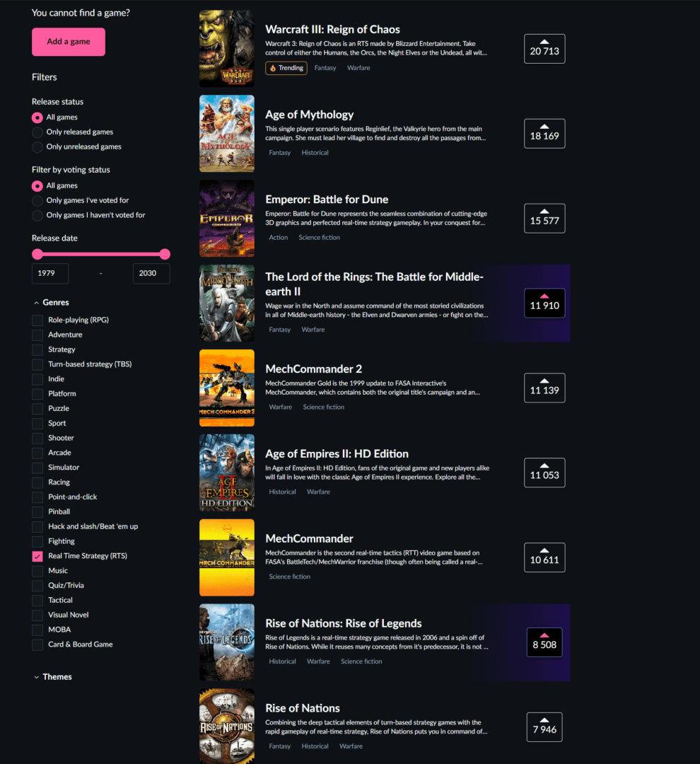
Task: Open the MechCommander 2 cover art
Action: pos(226,388)
